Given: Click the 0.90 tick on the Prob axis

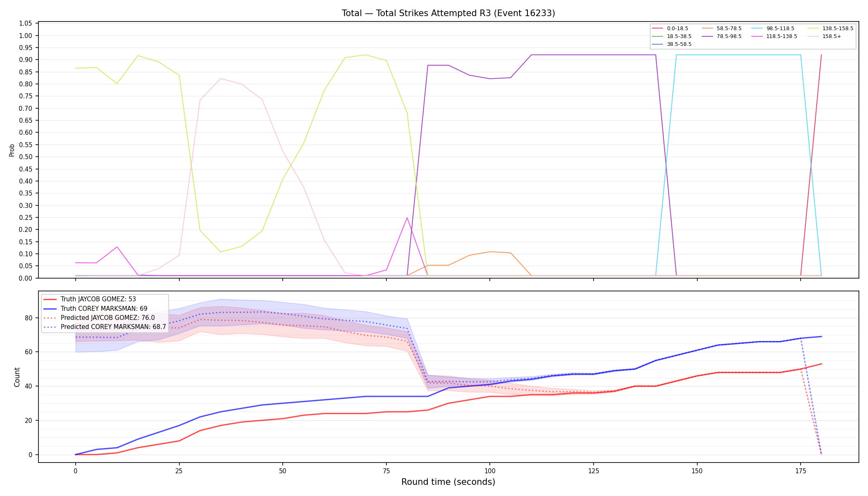Looking at the screenshot, I should [x=26, y=60].
